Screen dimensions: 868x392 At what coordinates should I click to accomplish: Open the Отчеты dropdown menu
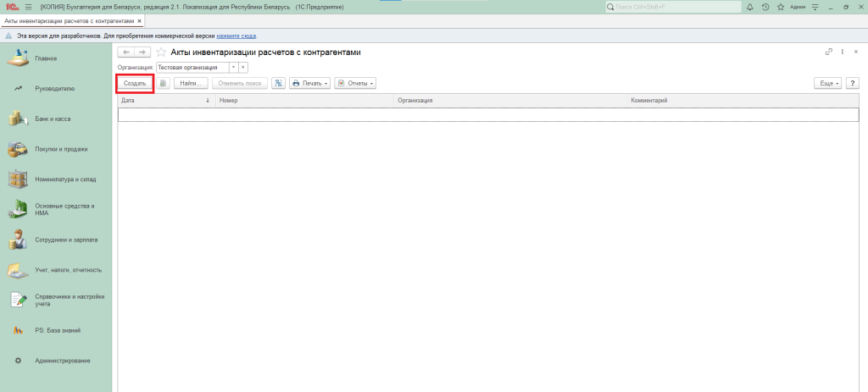[x=355, y=83]
